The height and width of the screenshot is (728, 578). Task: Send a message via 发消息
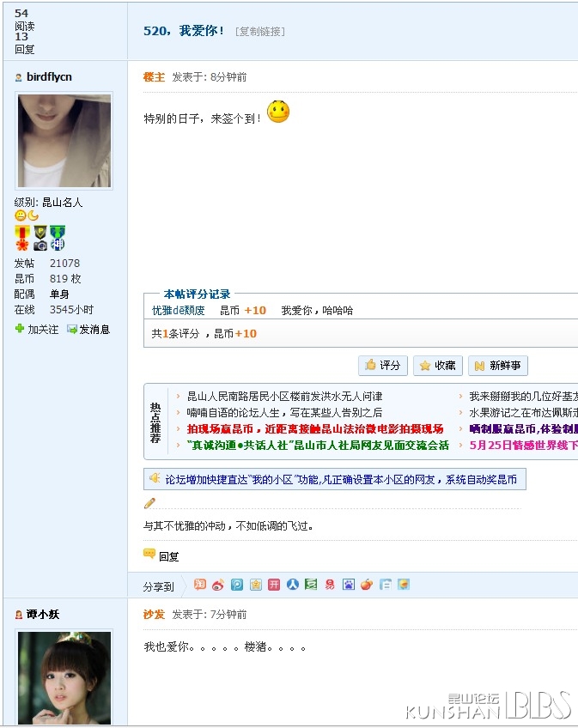click(x=88, y=329)
